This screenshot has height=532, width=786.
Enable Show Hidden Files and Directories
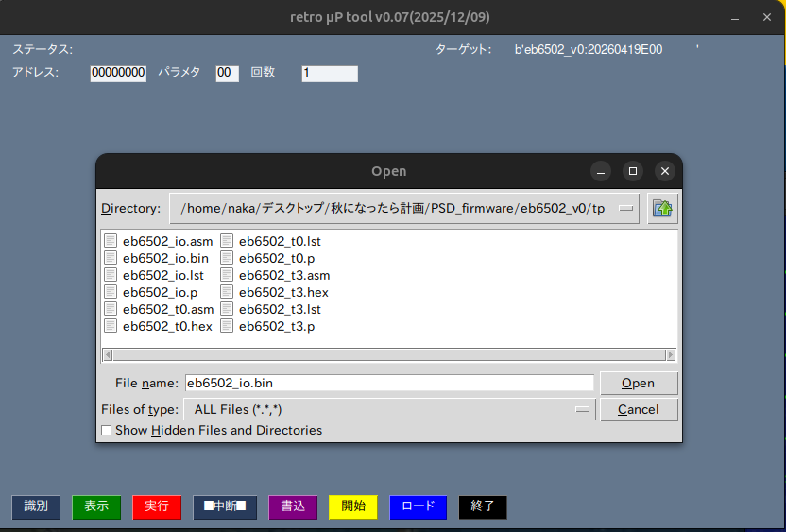(106, 430)
